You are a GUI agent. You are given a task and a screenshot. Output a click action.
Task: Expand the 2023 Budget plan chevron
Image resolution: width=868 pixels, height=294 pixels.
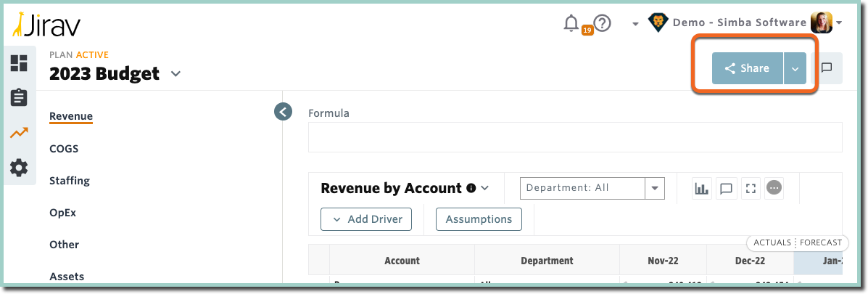[175, 73]
